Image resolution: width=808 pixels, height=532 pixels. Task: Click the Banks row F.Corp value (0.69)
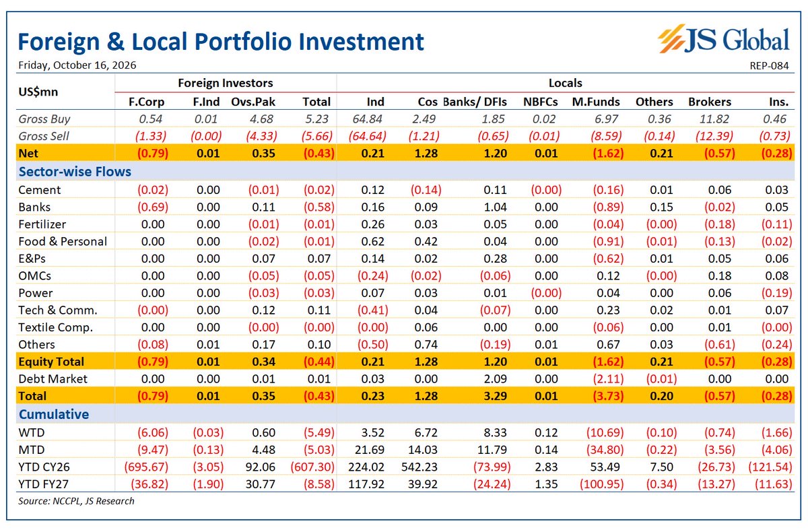coord(152,207)
